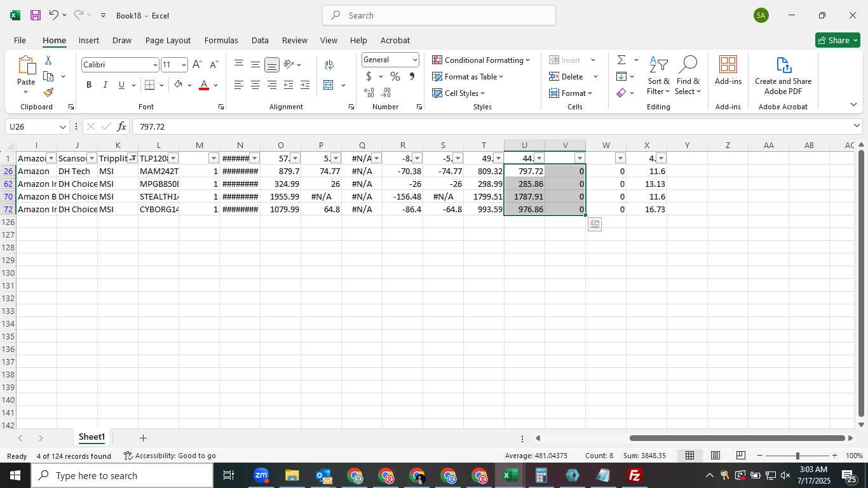Switch to Page Layout view in status bar
This screenshot has width=868, height=488.
tap(715, 456)
